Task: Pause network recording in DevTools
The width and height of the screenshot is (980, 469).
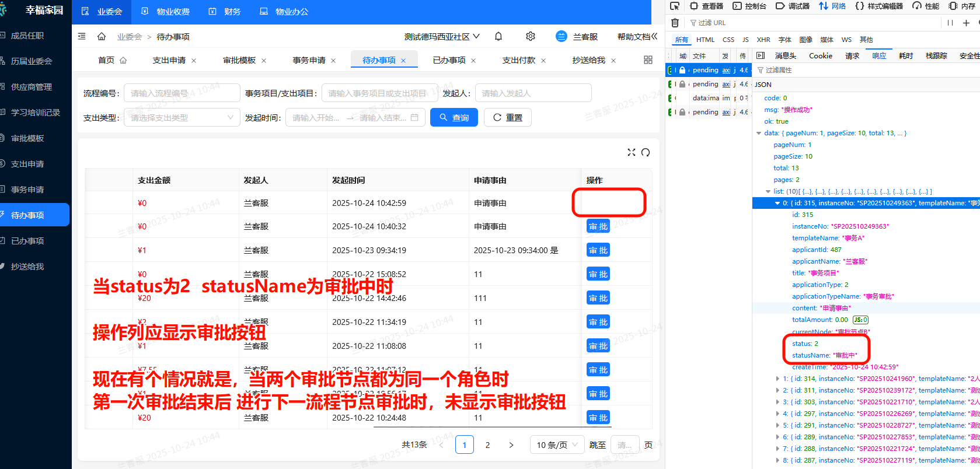Action: [950, 23]
